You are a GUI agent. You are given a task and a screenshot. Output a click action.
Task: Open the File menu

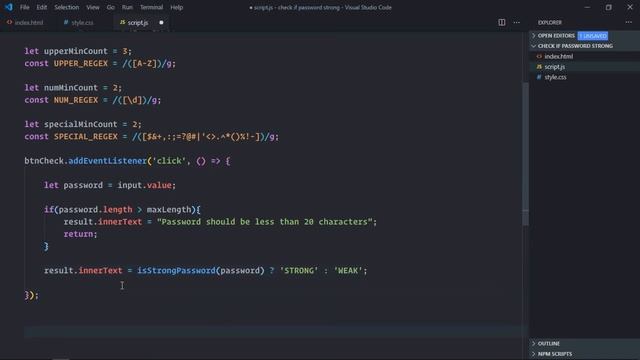click(x=24, y=7)
